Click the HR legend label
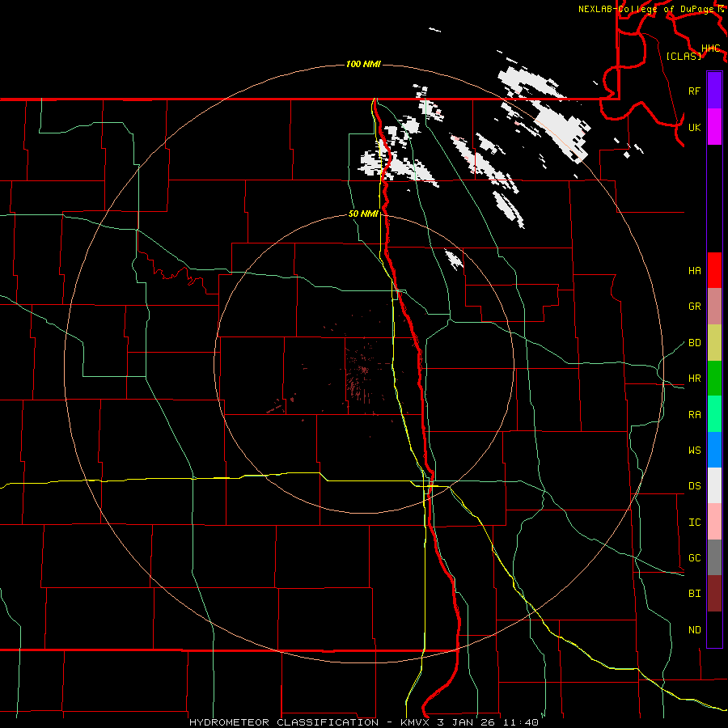 point(695,379)
